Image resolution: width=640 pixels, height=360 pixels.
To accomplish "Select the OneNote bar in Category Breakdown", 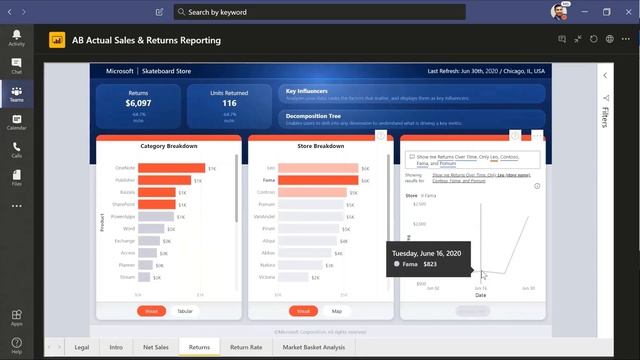I will point(171,168).
